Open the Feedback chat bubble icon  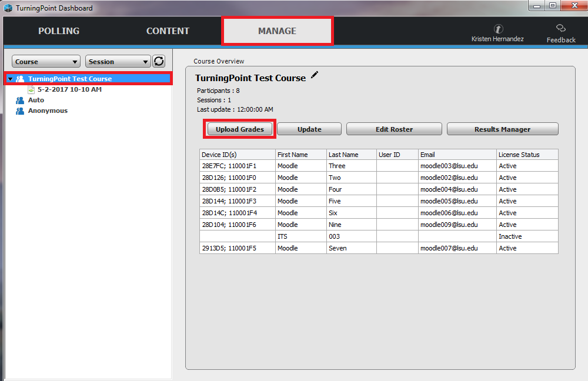pos(560,28)
